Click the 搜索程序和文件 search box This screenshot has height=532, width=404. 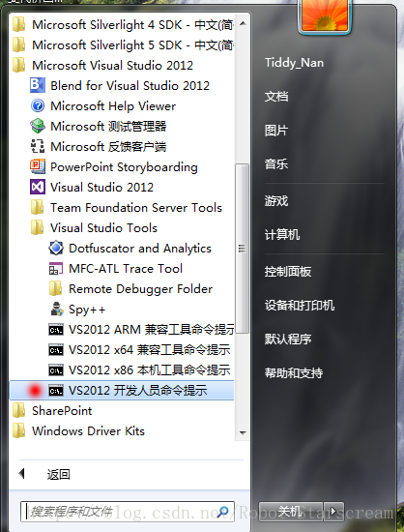pos(128,512)
